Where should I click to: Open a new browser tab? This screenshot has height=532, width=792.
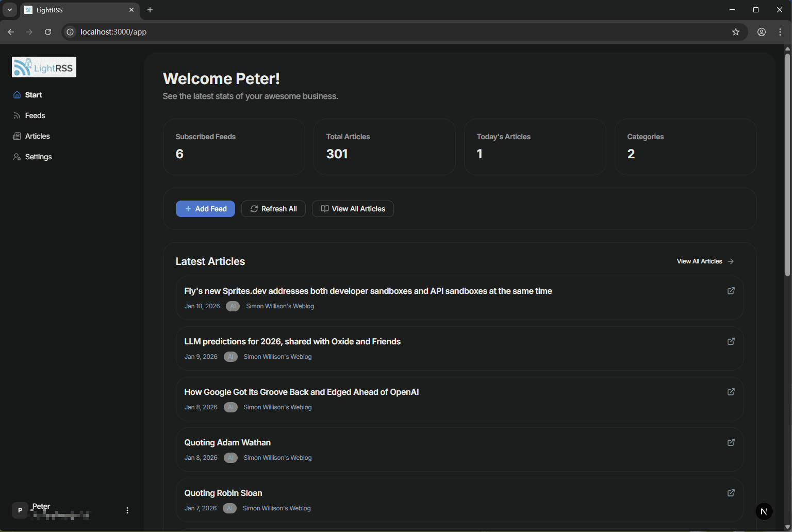[x=150, y=10]
